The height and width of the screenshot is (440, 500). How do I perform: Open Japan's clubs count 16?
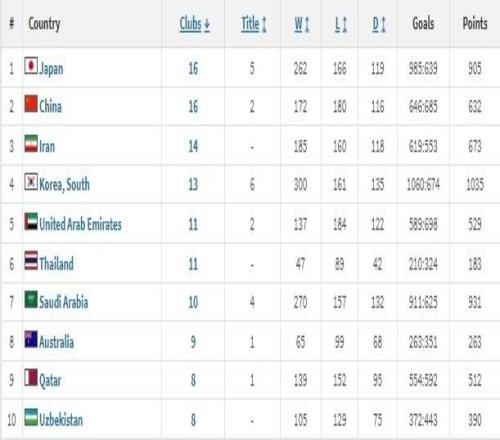(x=193, y=68)
